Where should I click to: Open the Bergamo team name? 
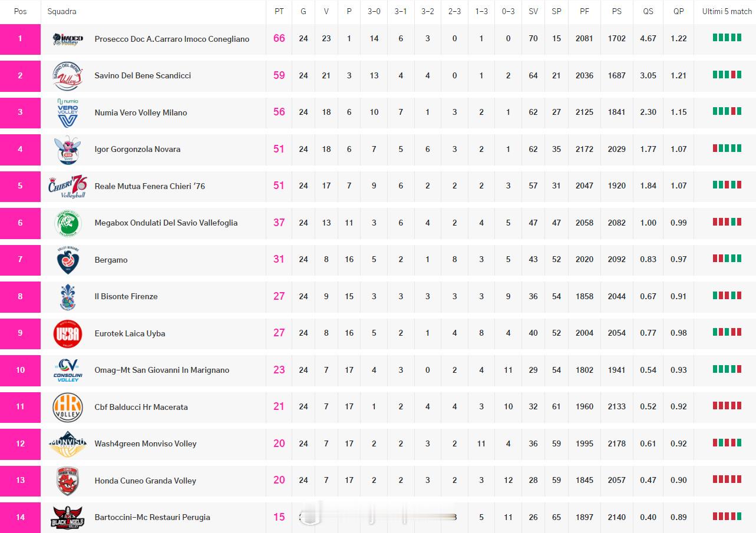(111, 260)
